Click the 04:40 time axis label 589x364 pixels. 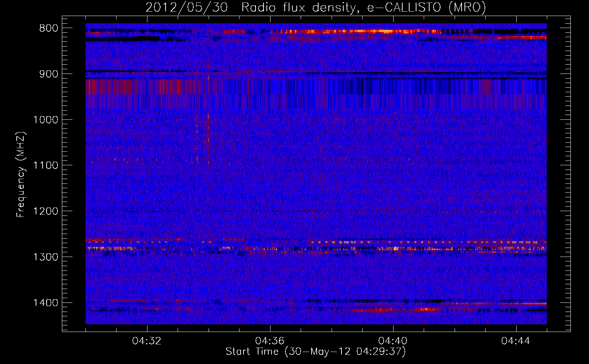coord(393,341)
